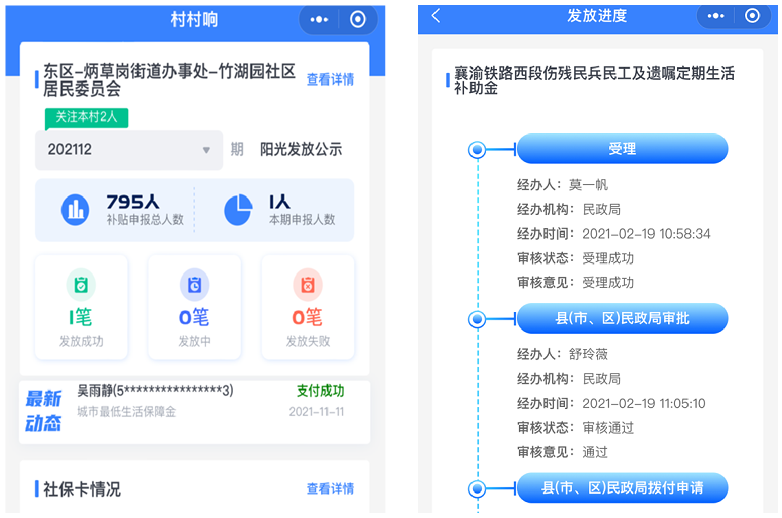Open the three-dot menu on 发放进度 screen
This screenshot has height=518, width=782.
pyautogui.click(x=716, y=16)
